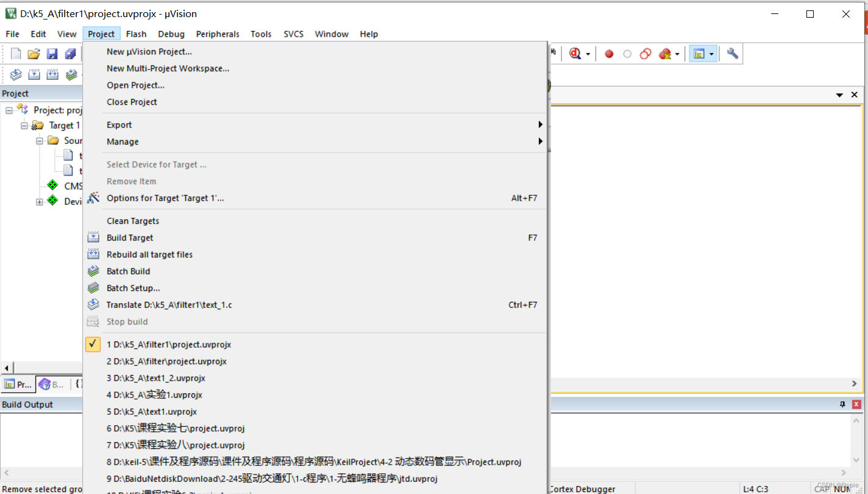Image resolution: width=868 pixels, height=494 pixels.
Task: Click the open file folder icon
Action: click(34, 54)
